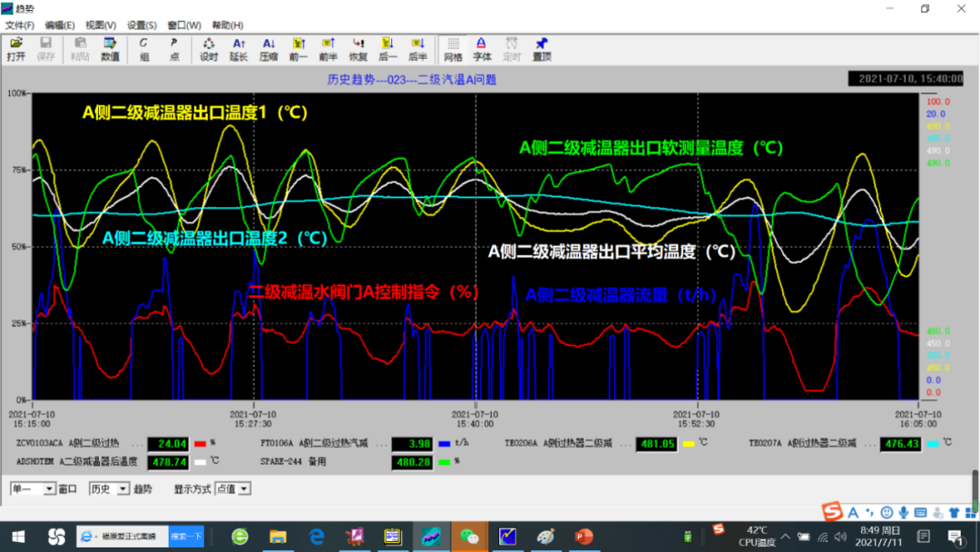Move forward with the 后半 icon
This screenshot has height=552, width=980.
[x=417, y=49]
